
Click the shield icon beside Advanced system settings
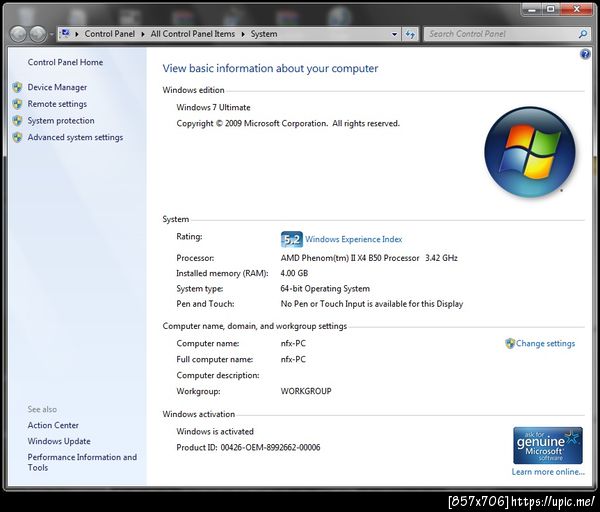pyautogui.click(x=17, y=137)
